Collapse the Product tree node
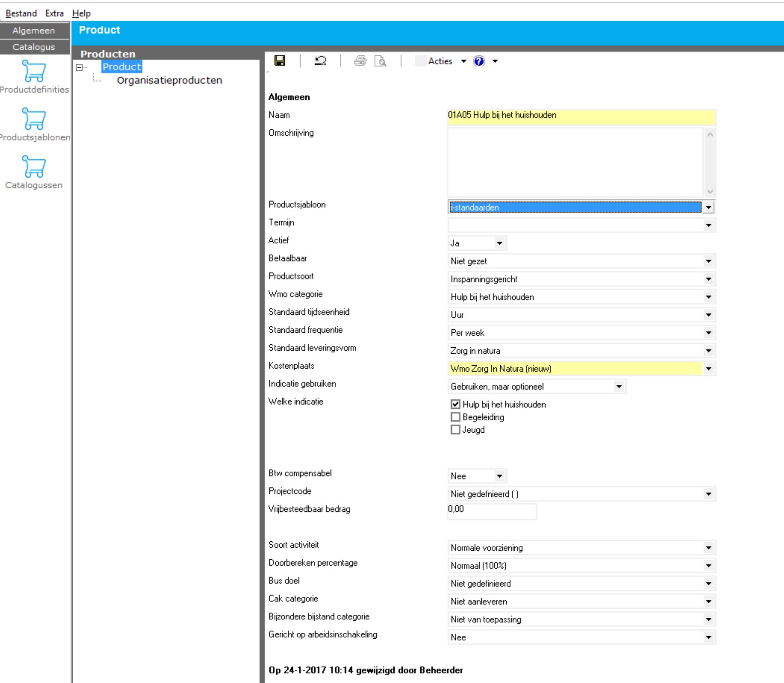 79,67
